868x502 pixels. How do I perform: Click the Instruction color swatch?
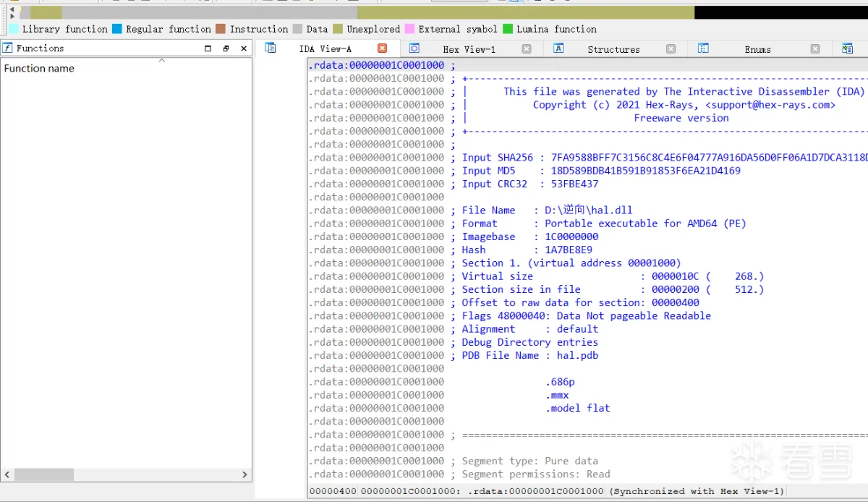[221, 29]
